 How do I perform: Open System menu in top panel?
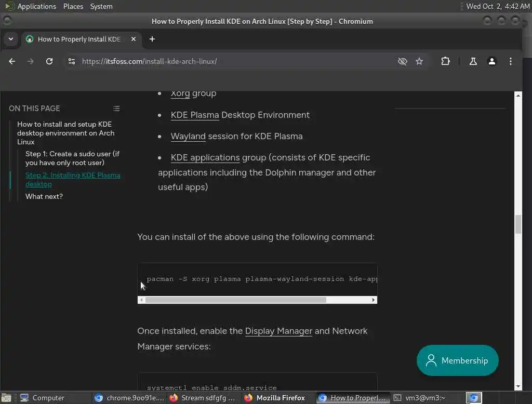tap(101, 6)
